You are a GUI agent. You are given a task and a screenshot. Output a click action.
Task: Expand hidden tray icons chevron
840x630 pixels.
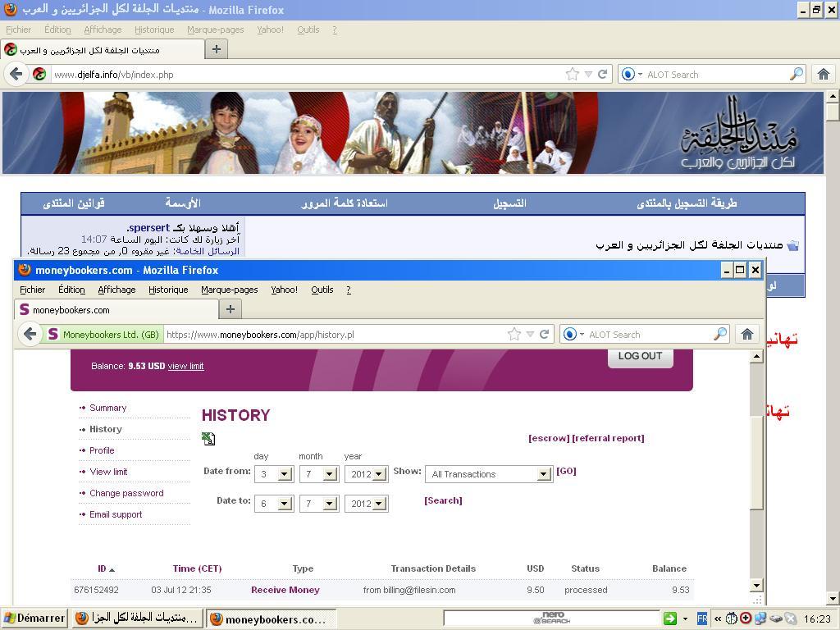tap(718, 619)
